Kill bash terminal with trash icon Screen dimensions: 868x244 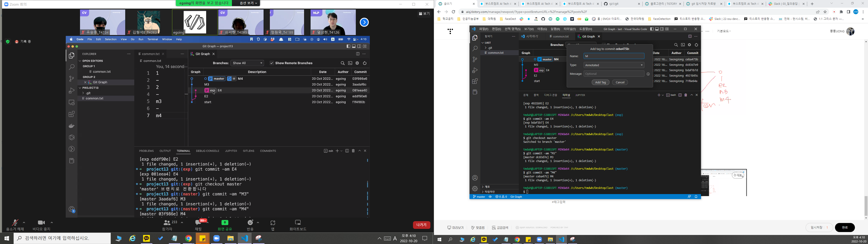coord(685,95)
